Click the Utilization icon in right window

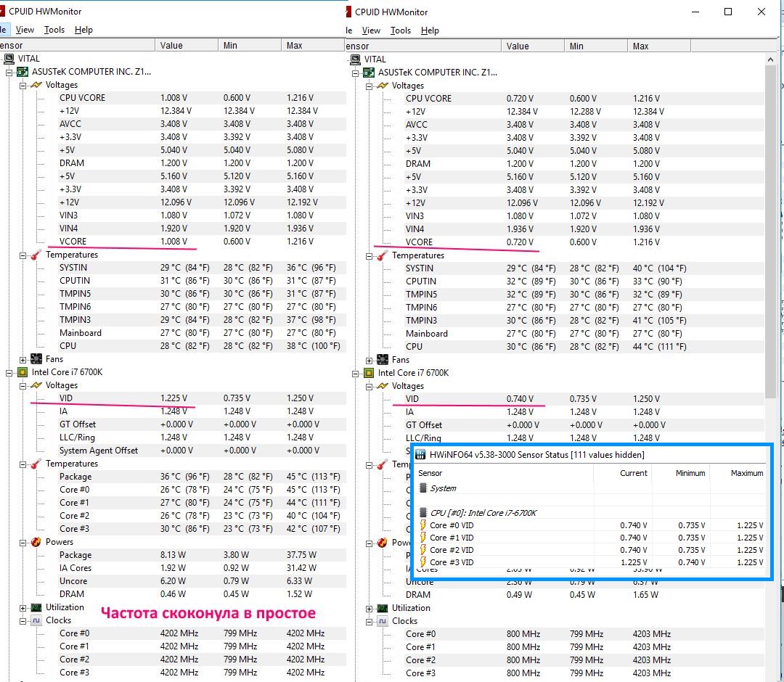tap(383, 609)
